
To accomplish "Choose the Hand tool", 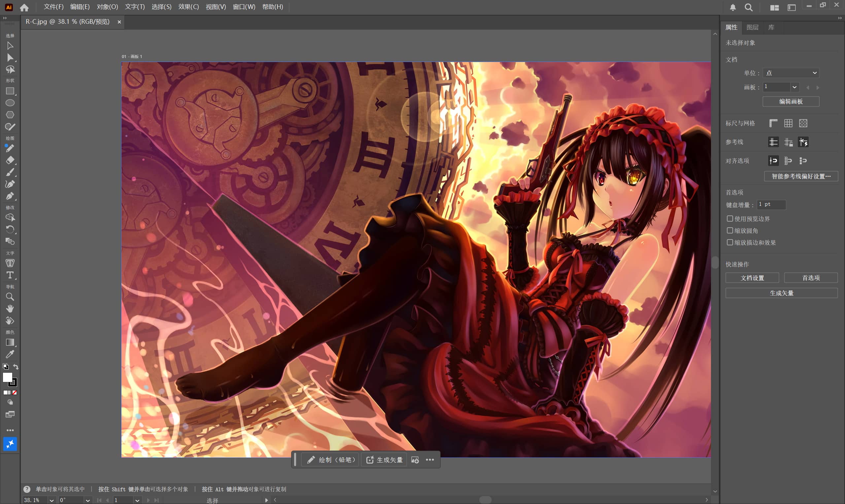I will pos(10,308).
